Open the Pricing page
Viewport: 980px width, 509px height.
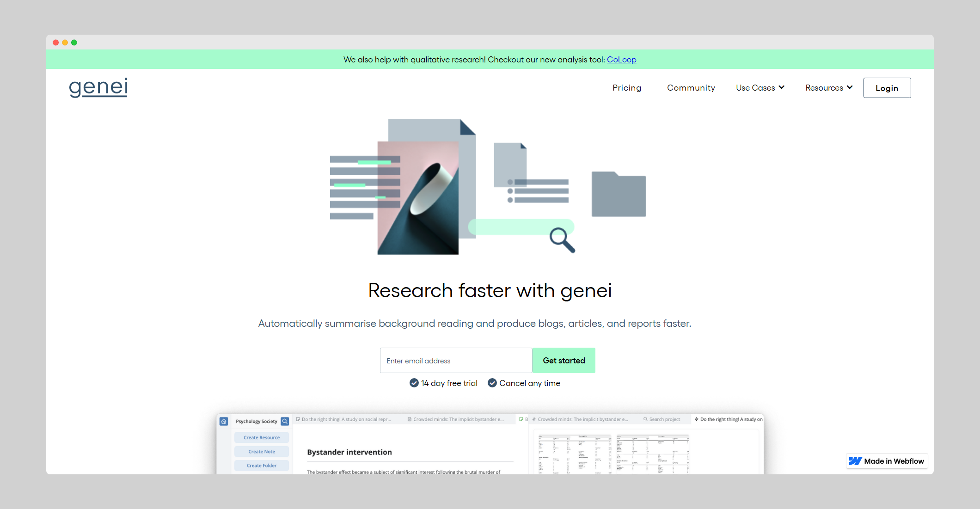coord(626,88)
